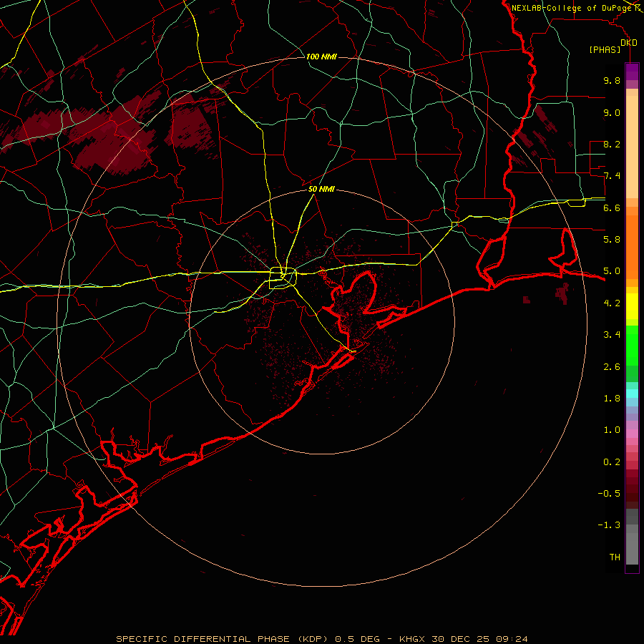644x644 pixels.
Task: Pick the pale peach color scale band
Action: (x=632, y=147)
